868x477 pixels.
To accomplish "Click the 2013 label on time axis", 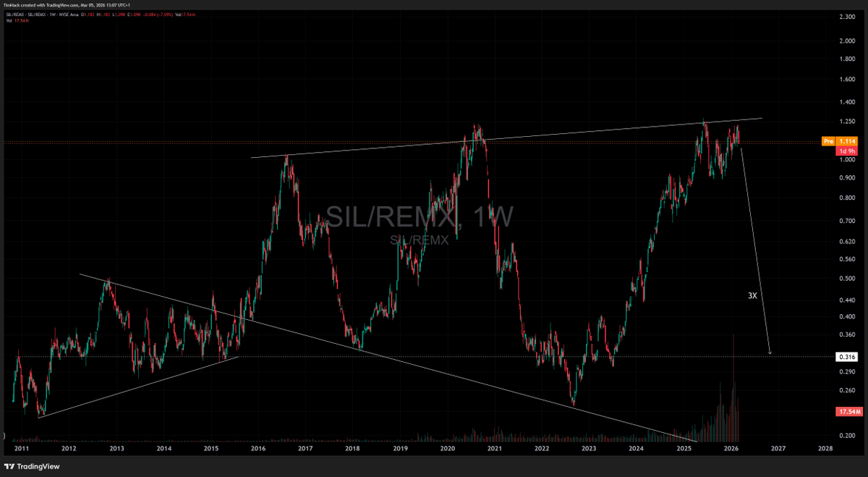I will click(x=116, y=449).
